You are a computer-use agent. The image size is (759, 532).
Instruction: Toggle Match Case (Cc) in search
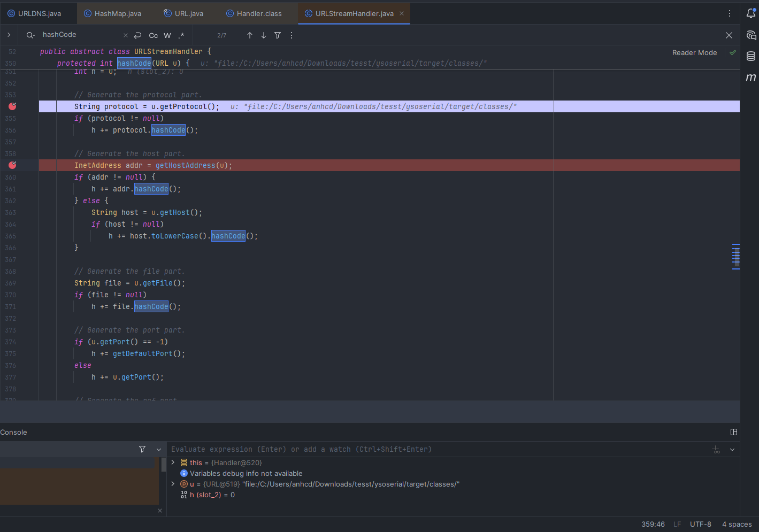[154, 35]
